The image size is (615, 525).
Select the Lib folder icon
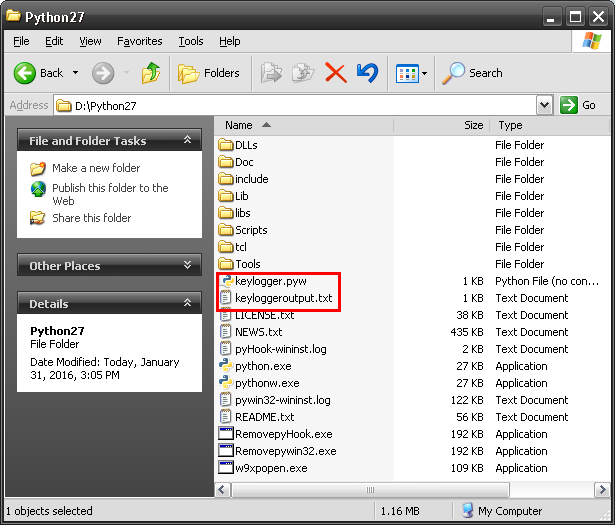coord(226,196)
